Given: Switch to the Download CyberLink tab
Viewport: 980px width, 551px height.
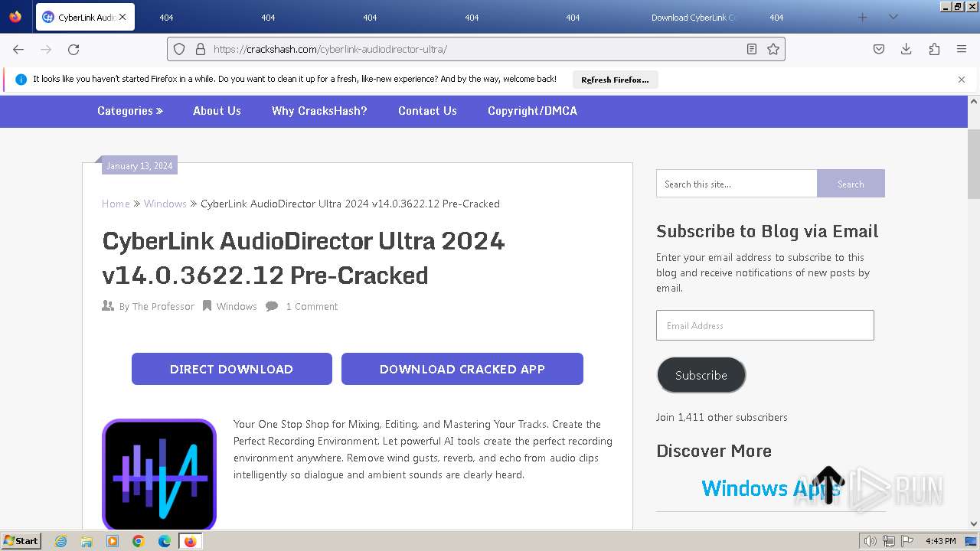Looking at the screenshot, I should [x=693, y=17].
